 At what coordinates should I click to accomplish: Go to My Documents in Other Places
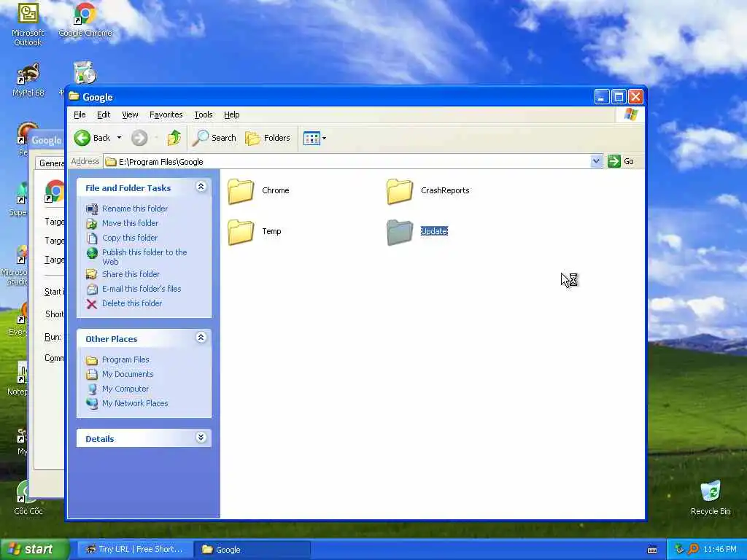coord(128,374)
